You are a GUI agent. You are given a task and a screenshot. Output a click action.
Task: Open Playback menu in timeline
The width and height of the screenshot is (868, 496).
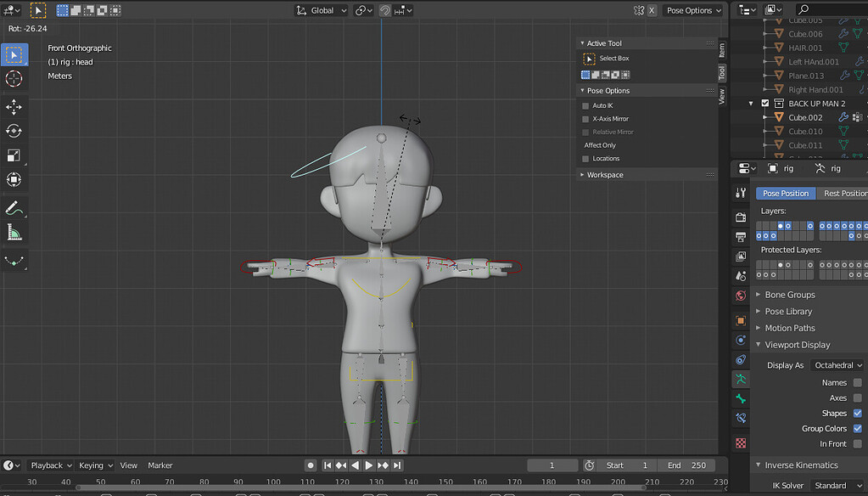click(x=51, y=465)
